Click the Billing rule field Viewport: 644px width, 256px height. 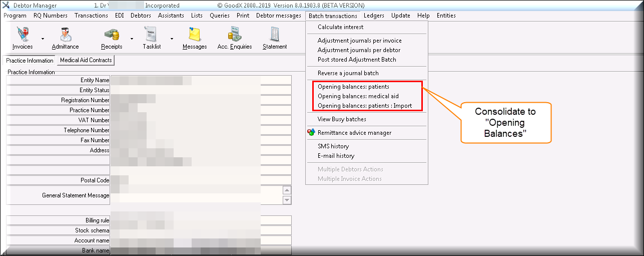pos(201,220)
